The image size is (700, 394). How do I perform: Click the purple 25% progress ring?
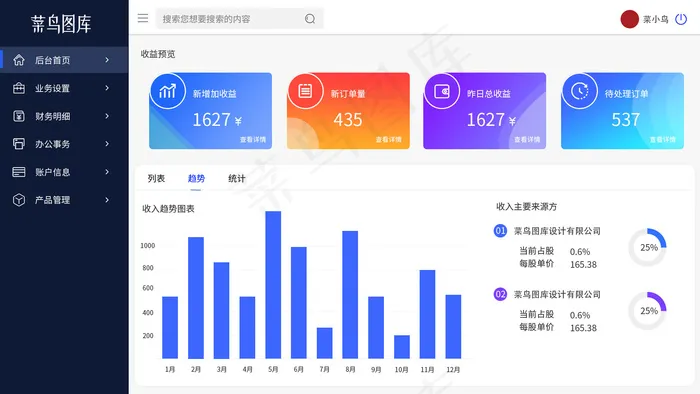click(648, 311)
